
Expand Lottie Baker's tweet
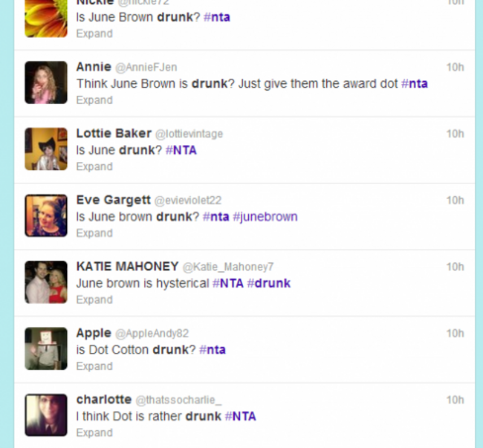click(x=94, y=167)
